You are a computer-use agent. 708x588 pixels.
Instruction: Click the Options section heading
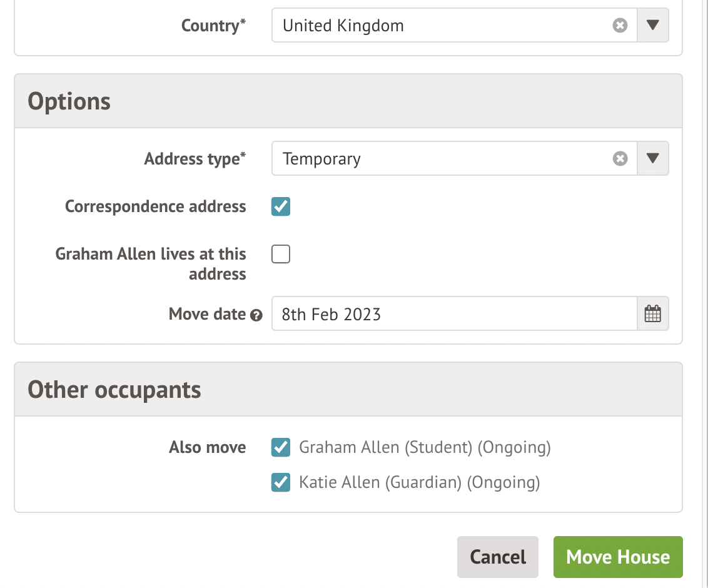tap(69, 101)
